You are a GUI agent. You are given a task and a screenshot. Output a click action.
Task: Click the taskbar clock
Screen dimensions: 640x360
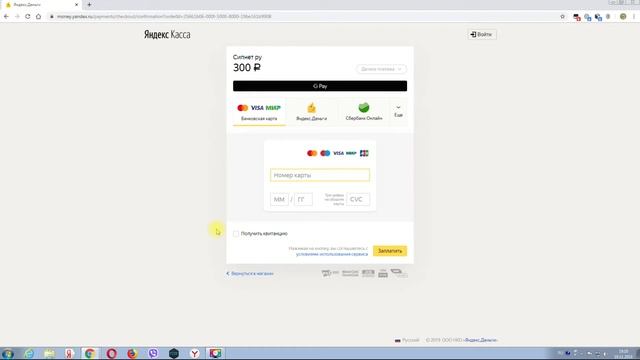pos(624,353)
